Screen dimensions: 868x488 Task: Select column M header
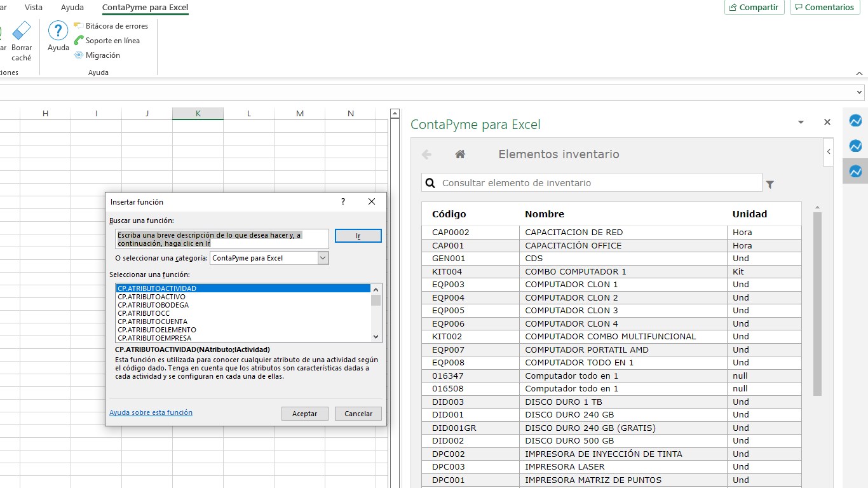point(300,114)
